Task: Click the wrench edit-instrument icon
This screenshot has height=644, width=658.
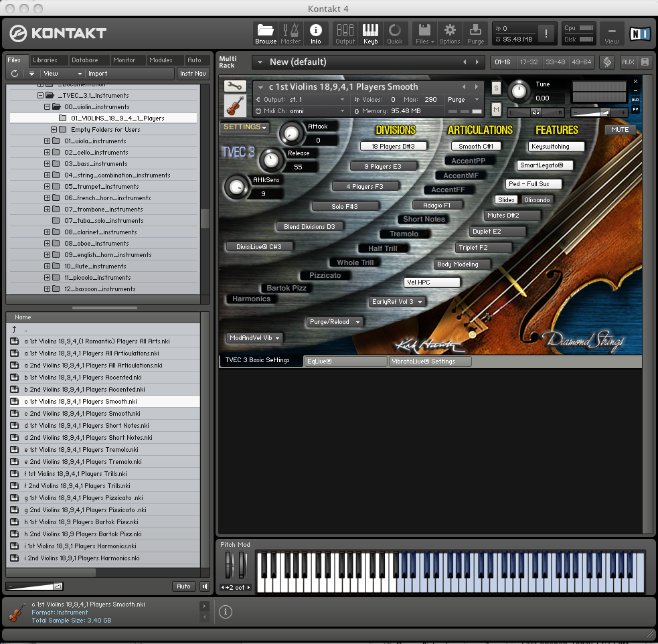Action: click(x=234, y=86)
